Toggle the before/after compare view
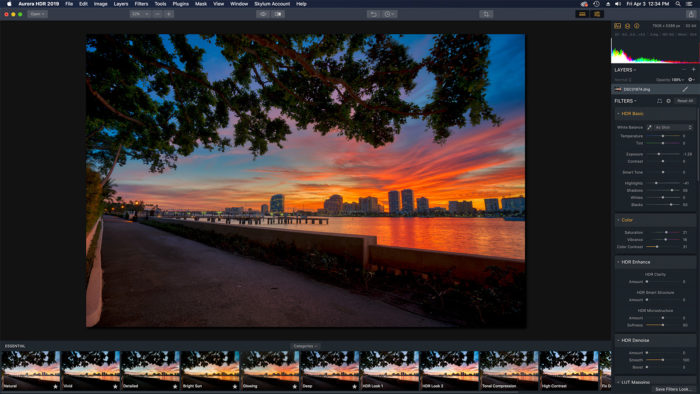 click(x=279, y=14)
